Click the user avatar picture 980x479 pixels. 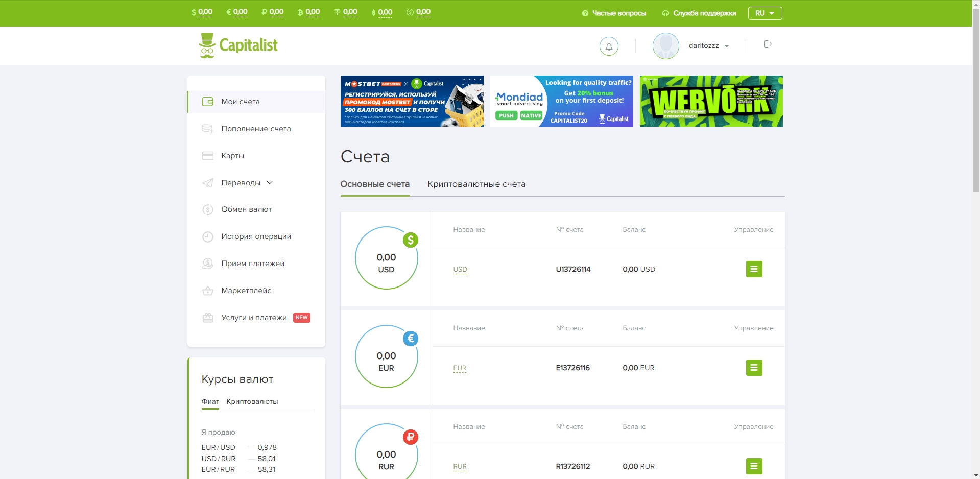(665, 46)
